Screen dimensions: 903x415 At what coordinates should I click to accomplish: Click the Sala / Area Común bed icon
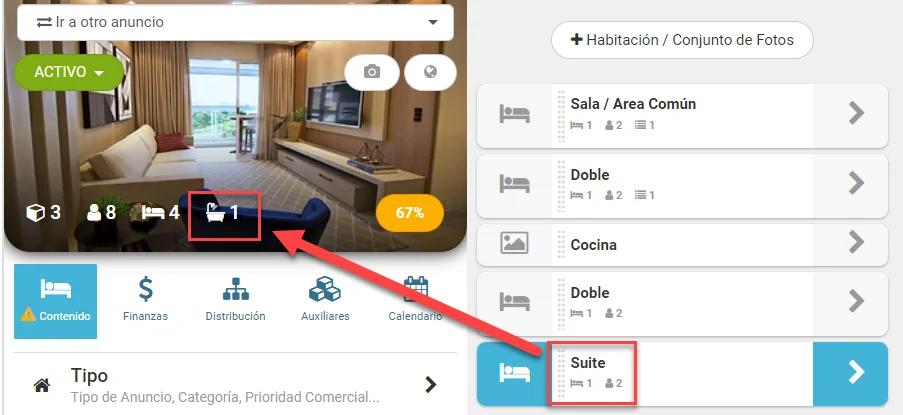coord(514,113)
